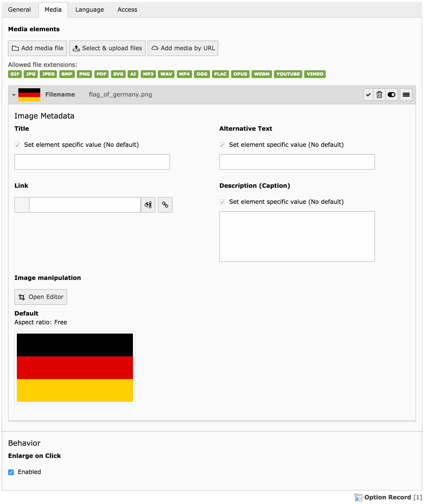
Task: Delete the flag_of_germany.png file reference
Action: click(379, 95)
